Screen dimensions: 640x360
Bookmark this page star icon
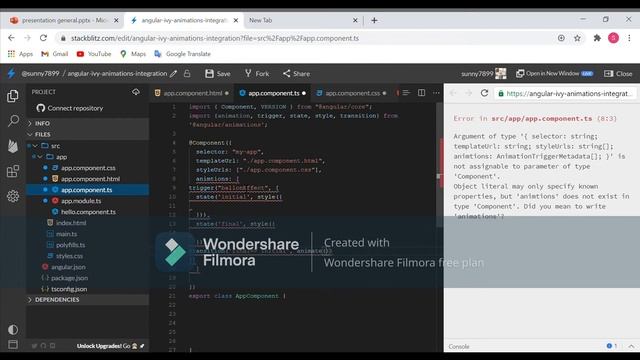coord(577,38)
